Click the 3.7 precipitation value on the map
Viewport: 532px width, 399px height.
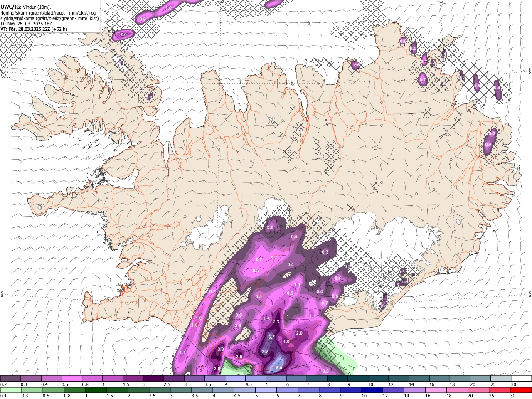(271, 337)
